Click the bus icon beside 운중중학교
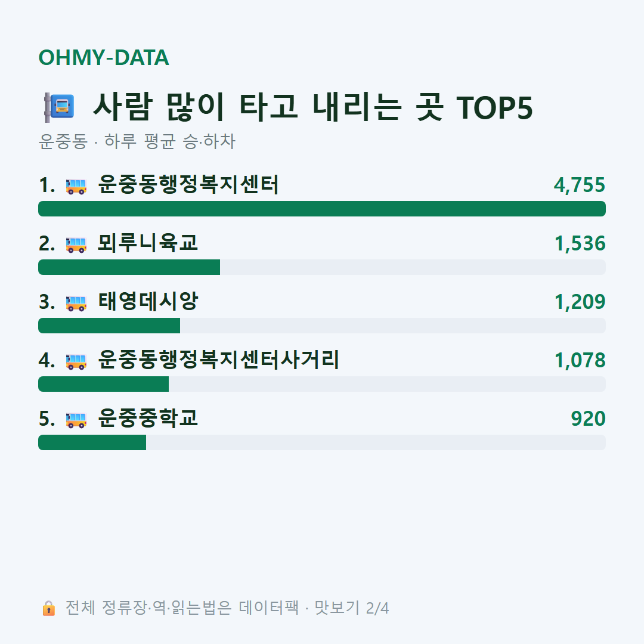Image resolution: width=644 pixels, height=644 pixels. pos(76,419)
